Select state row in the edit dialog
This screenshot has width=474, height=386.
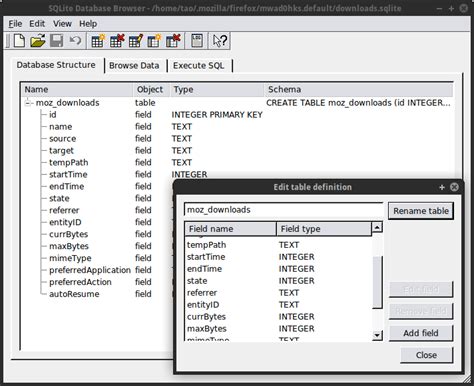[278, 281]
